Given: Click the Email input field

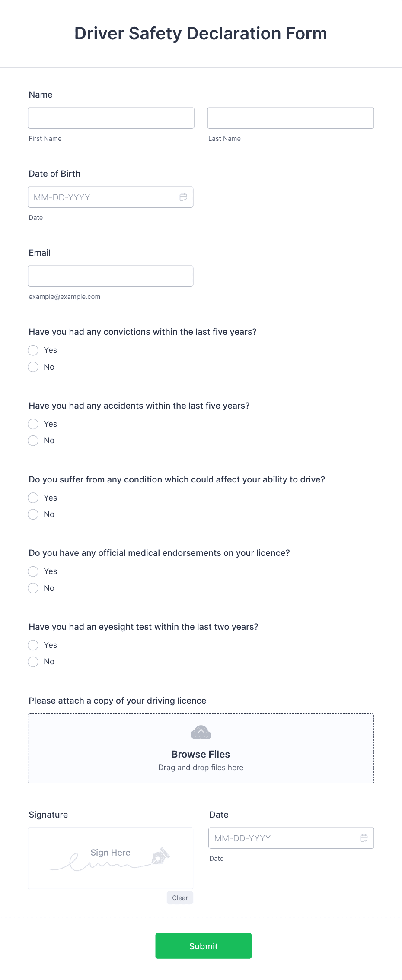Looking at the screenshot, I should tap(111, 276).
